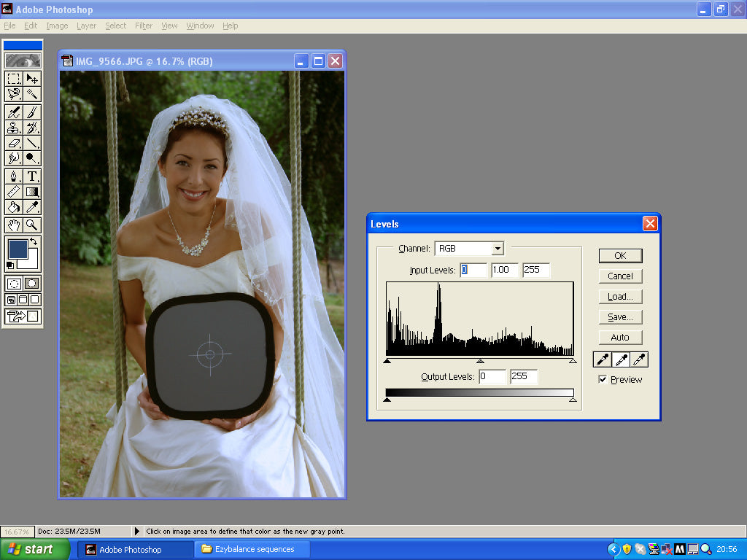
Task: Toggle the Preview checkbox in Levels
Action: [603, 379]
